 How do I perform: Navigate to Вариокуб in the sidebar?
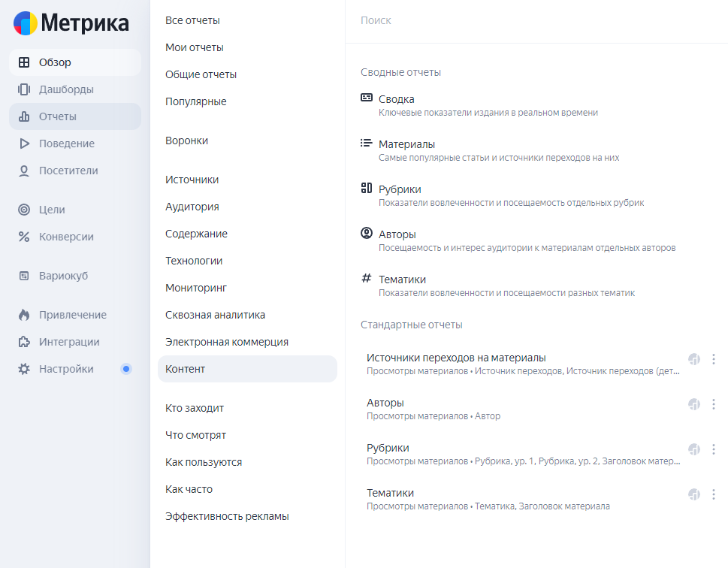click(x=63, y=276)
